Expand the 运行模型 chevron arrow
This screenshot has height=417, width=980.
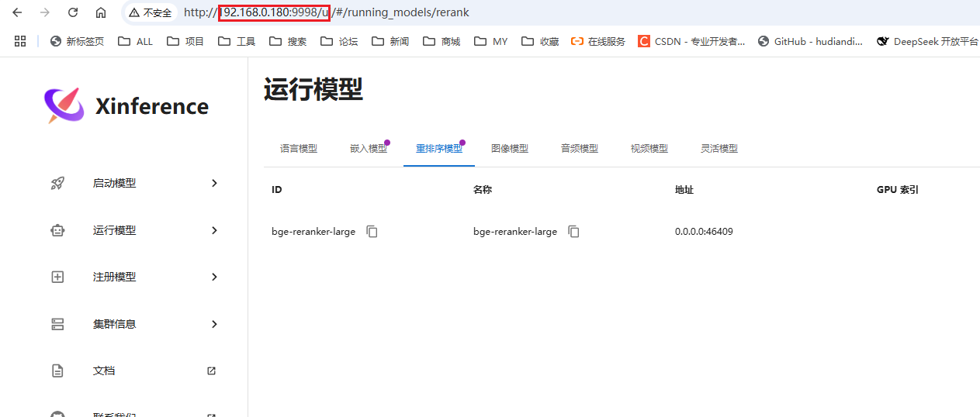(215, 230)
